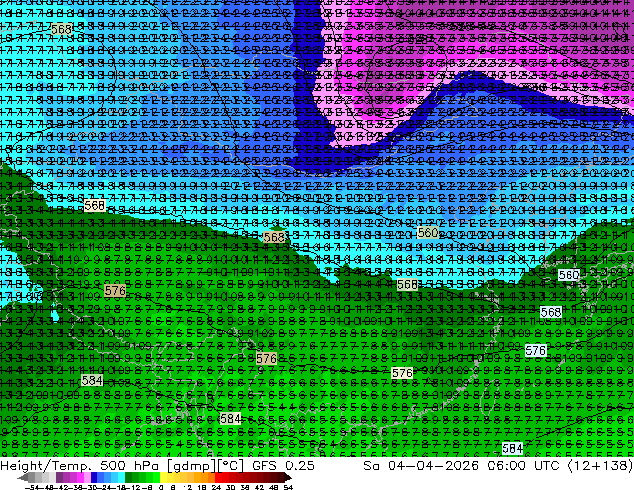634x490 pixels.
Task: Pick the dark blue swatch in the temperature scale
Action: pos(94,477)
